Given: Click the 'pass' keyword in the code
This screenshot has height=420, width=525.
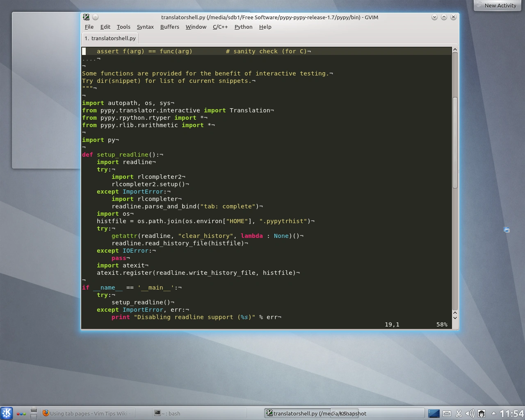Looking at the screenshot, I should click(x=119, y=258).
